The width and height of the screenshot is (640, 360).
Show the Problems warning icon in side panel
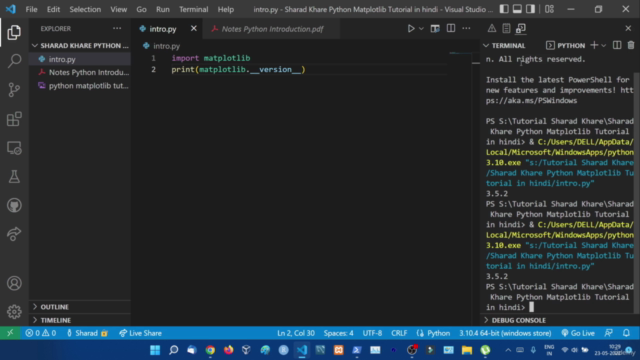(492, 28)
